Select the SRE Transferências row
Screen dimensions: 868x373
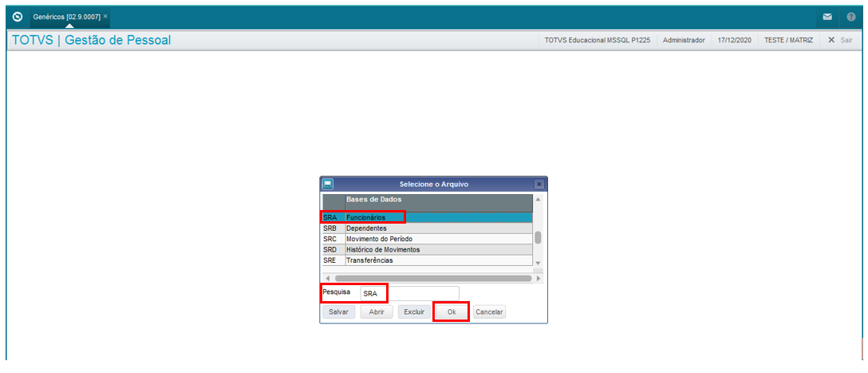[x=428, y=260]
